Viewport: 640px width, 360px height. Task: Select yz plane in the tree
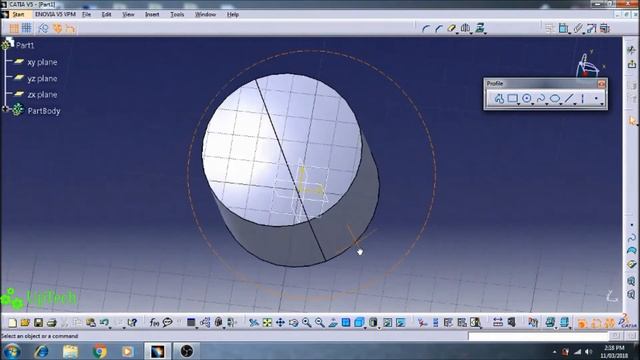(42, 78)
